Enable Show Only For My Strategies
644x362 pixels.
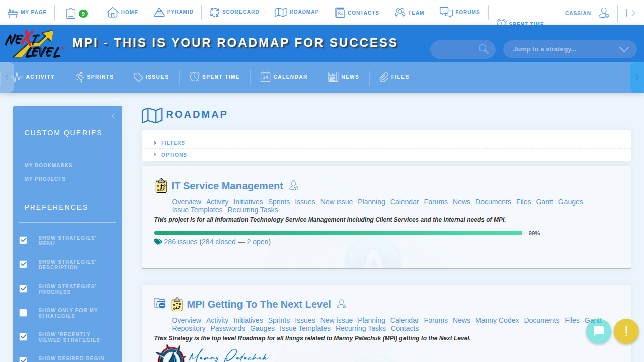pos(23,313)
